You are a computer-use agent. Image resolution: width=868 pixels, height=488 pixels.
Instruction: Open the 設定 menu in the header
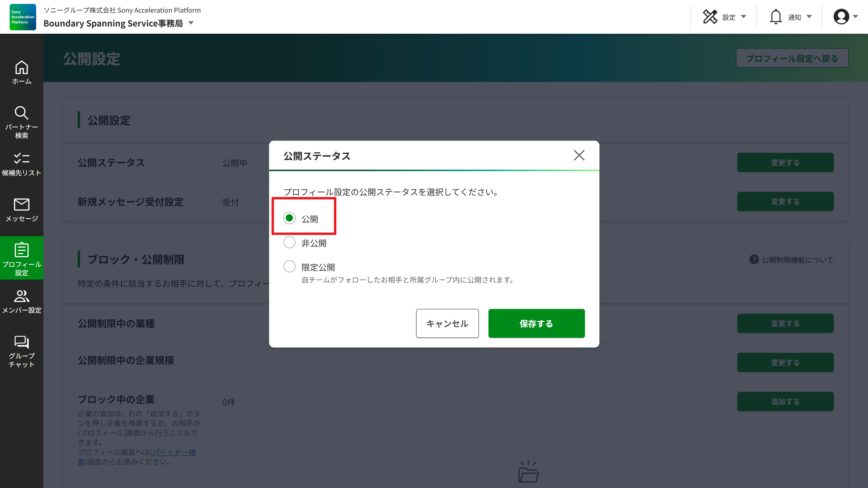pyautogui.click(x=711, y=16)
